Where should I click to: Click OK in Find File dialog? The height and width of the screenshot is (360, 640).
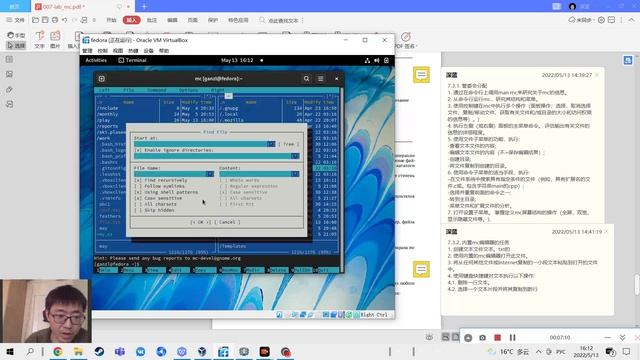200,222
